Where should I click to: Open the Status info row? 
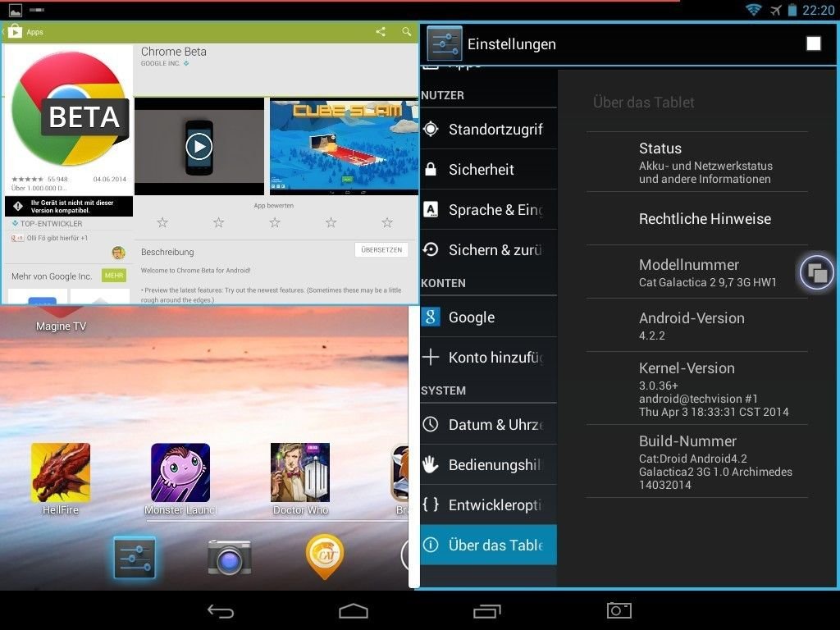coord(697,162)
